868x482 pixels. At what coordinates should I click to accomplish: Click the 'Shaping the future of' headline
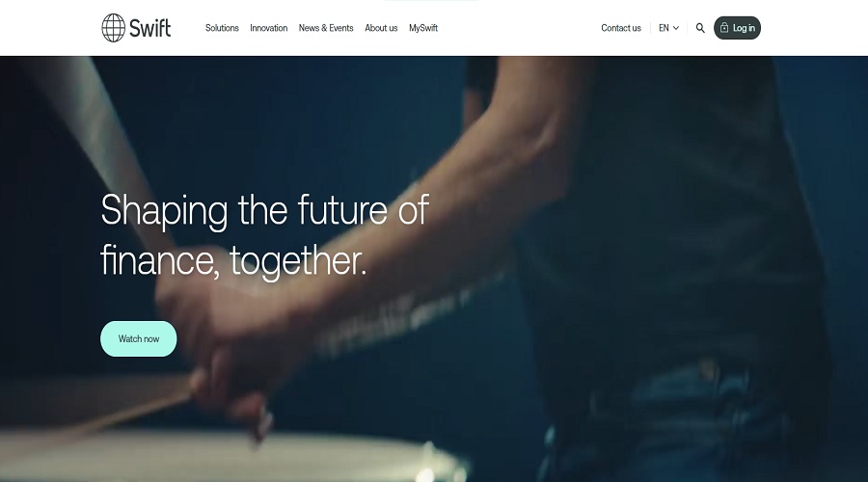click(264, 210)
